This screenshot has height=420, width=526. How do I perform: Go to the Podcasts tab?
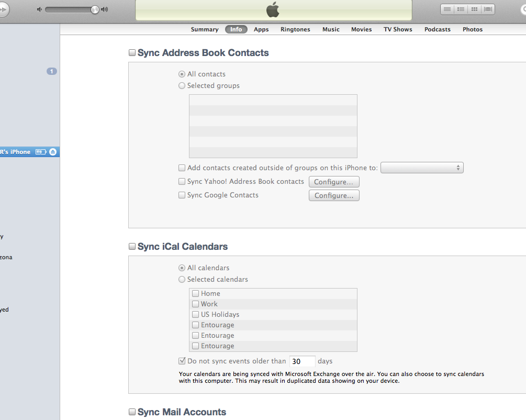click(x=438, y=29)
